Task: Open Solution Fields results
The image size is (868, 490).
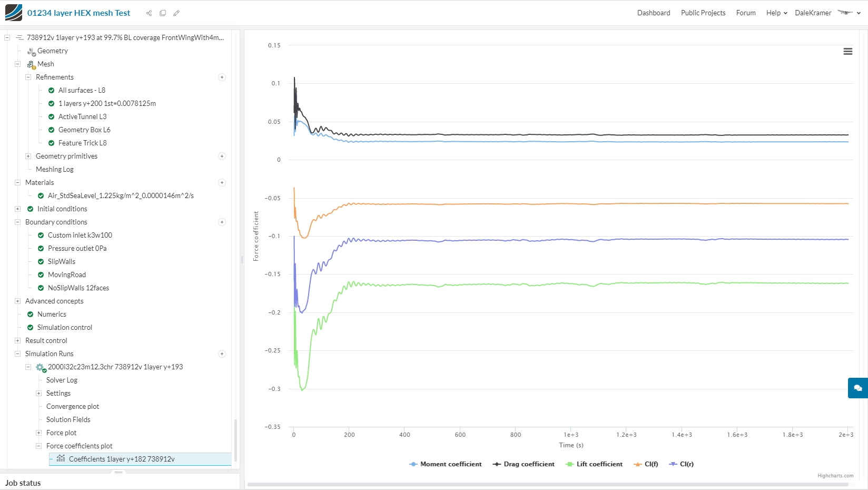Action: click(x=68, y=420)
